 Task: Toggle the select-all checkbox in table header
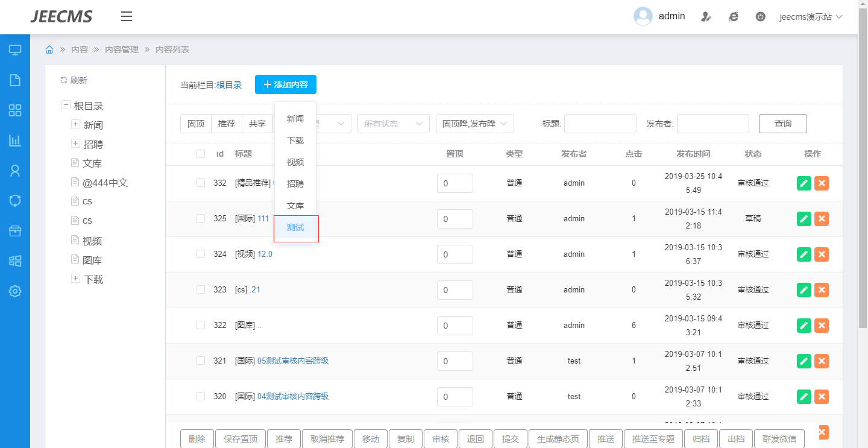pos(201,154)
